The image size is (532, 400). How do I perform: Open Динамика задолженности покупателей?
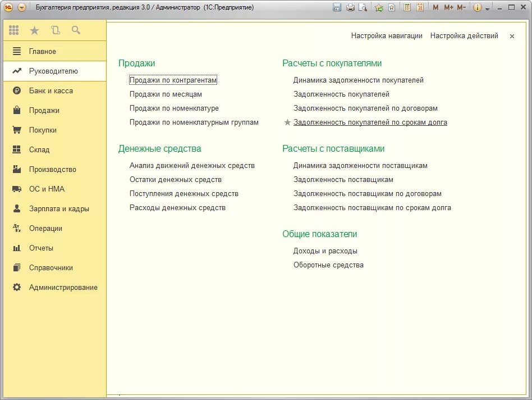point(358,80)
